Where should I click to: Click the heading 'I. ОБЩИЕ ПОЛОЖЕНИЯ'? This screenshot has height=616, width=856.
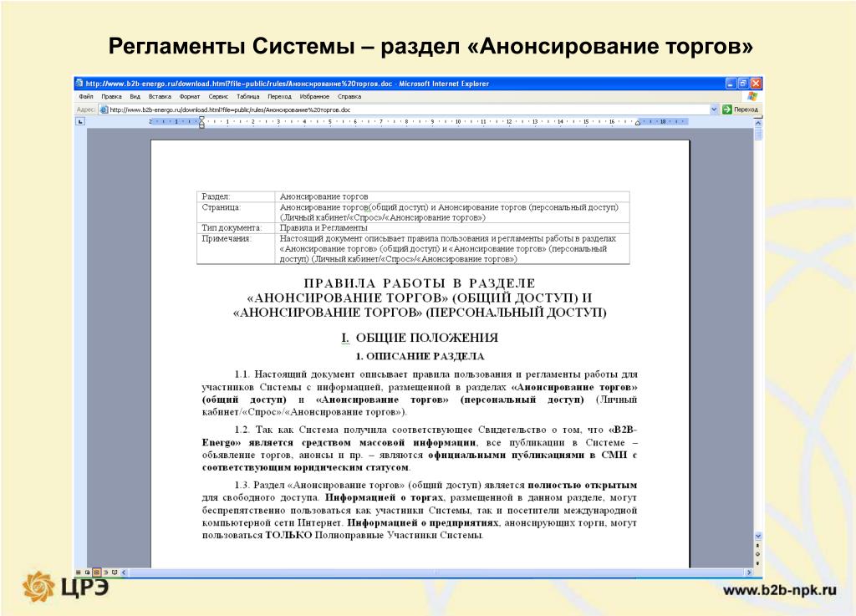[420, 338]
